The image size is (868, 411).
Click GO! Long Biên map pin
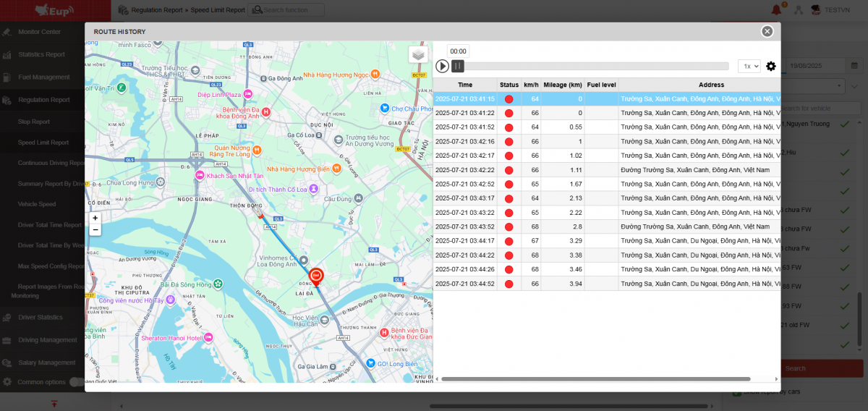tap(370, 363)
